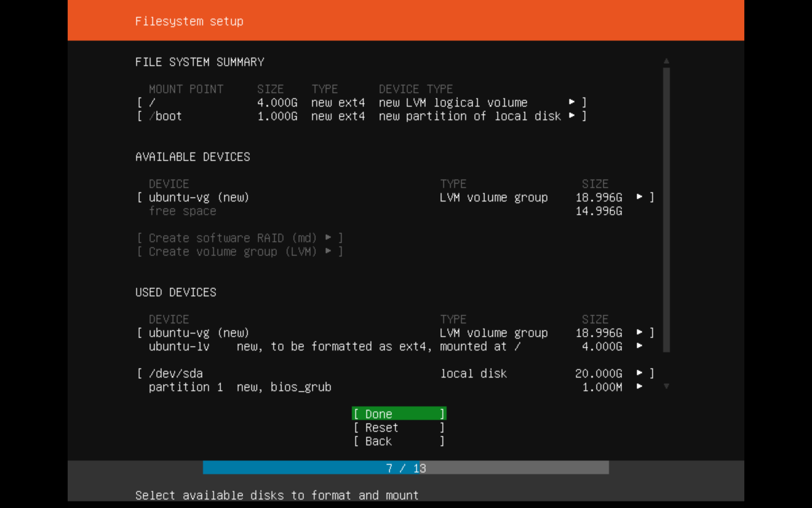This screenshot has width=812, height=508.
Task: Click the Reset button
Action: click(399, 427)
